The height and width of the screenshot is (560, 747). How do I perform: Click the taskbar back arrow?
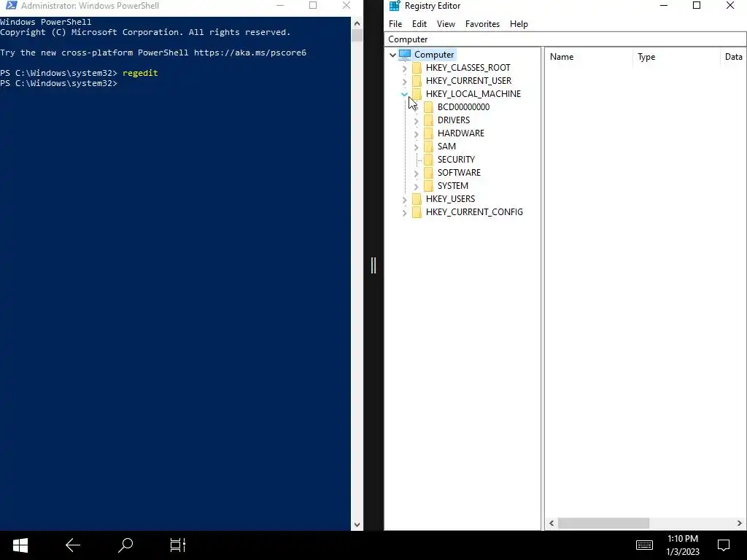tap(72, 545)
